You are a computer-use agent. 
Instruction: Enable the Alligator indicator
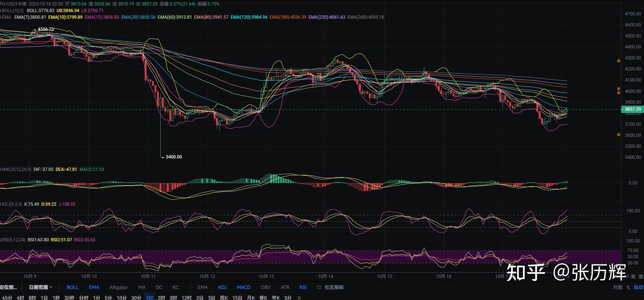pos(118,287)
